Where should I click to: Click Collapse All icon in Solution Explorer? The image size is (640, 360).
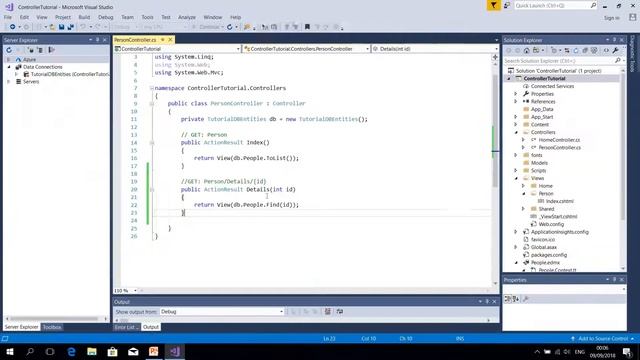[584, 50]
